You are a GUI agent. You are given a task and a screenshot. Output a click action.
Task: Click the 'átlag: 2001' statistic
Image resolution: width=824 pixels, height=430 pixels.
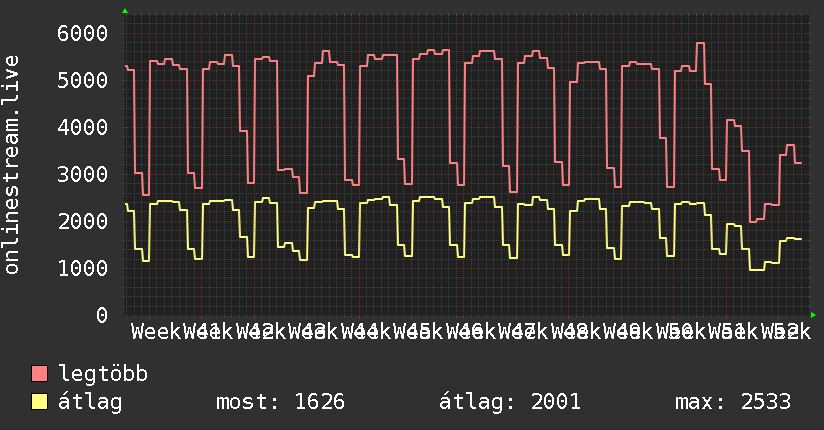(510, 402)
